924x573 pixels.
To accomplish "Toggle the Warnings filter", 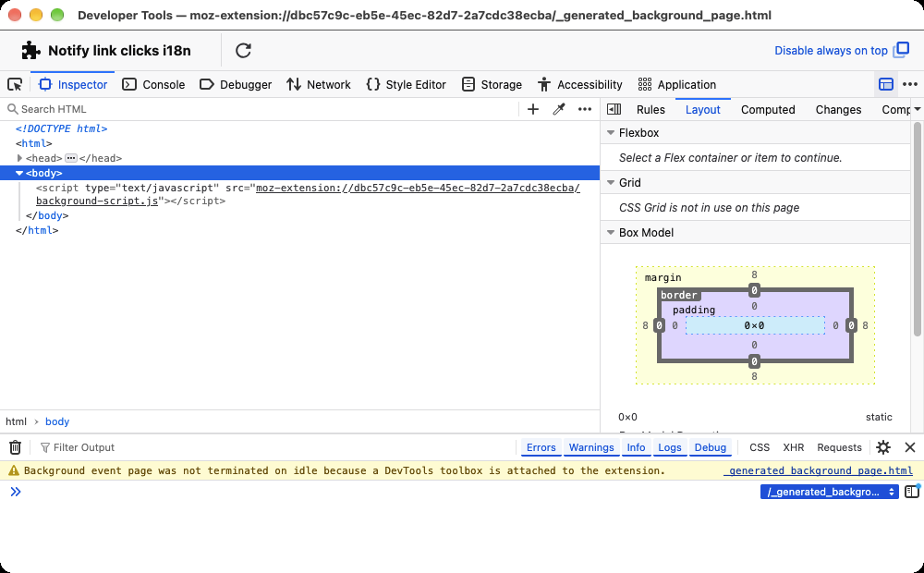I will [591, 447].
